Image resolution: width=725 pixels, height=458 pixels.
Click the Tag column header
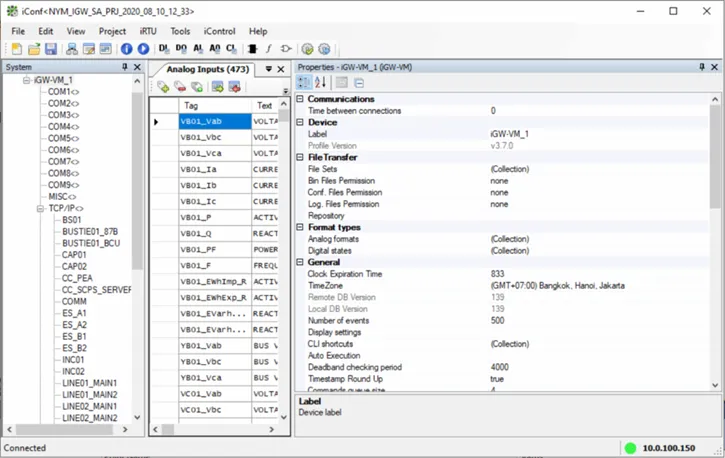(215, 105)
